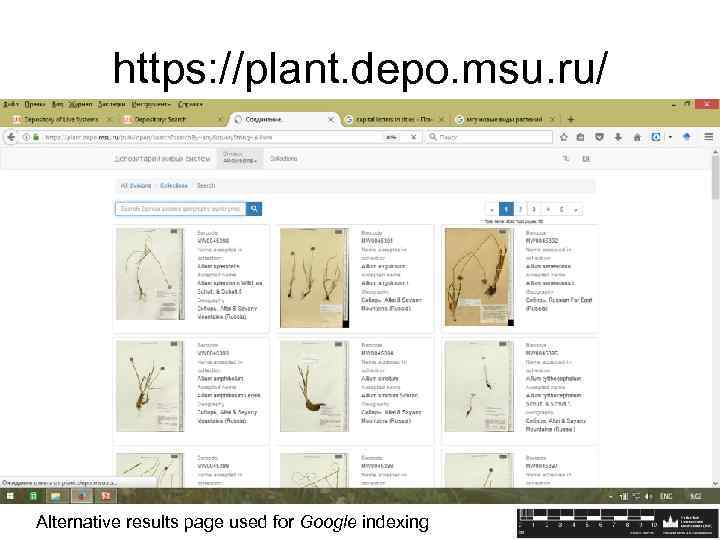Show hidden system tray icons arrow
This screenshot has width=720, height=540.
pos(611,496)
